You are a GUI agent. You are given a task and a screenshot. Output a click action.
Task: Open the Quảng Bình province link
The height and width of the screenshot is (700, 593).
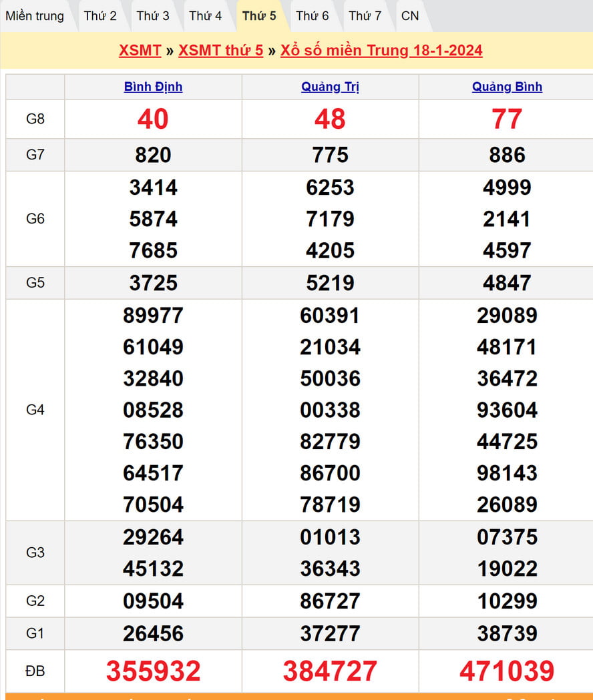click(507, 87)
